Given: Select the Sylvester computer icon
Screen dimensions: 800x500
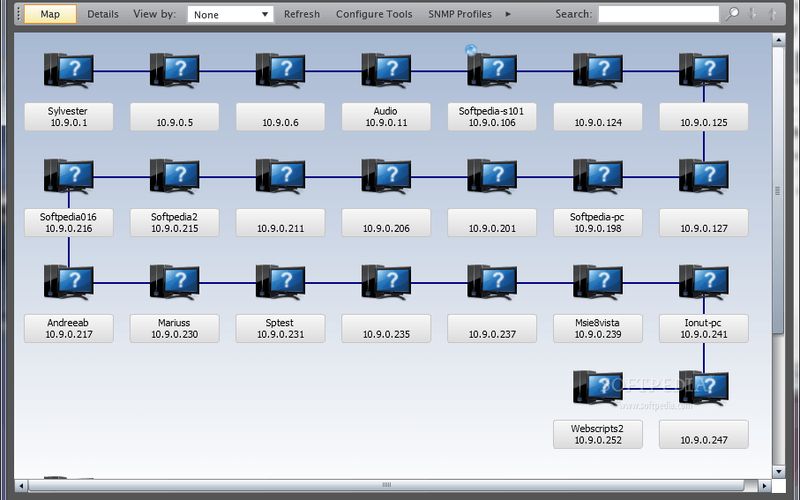Looking at the screenshot, I should coord(69,70).
